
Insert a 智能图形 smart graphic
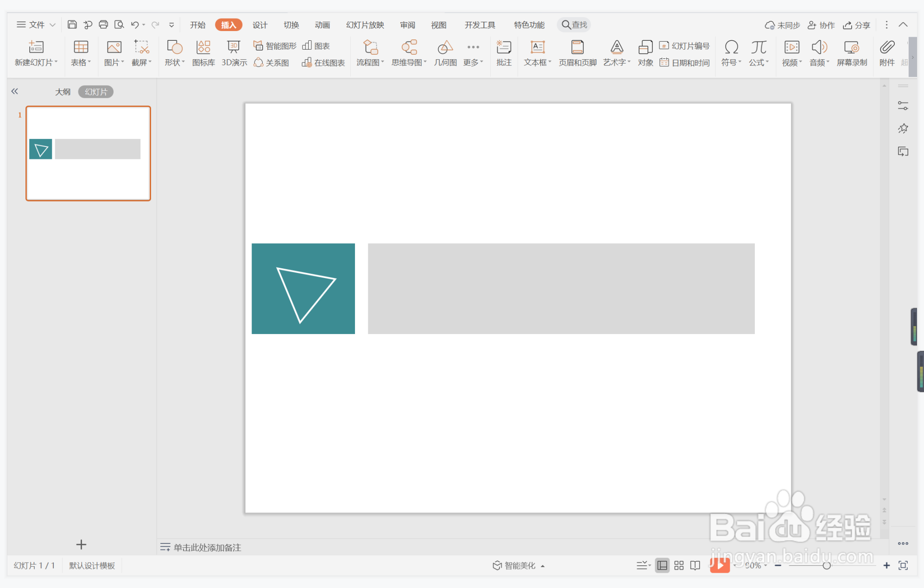pyautogui.click(x=275, y=46)
